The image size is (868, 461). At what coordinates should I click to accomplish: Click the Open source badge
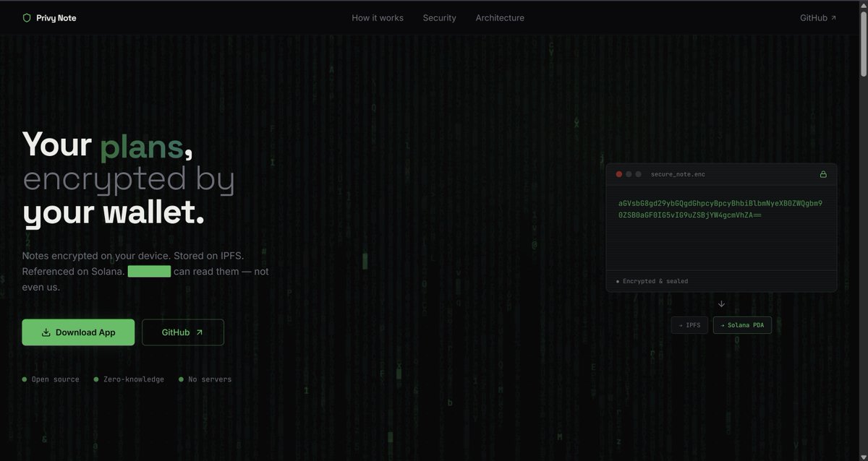pos(51,379)
